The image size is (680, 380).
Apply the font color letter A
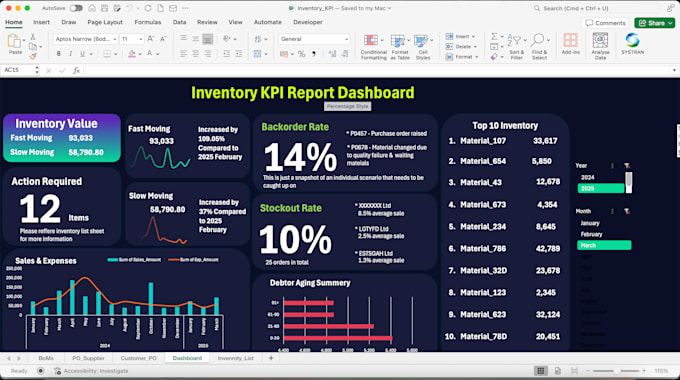pos(149,54)
